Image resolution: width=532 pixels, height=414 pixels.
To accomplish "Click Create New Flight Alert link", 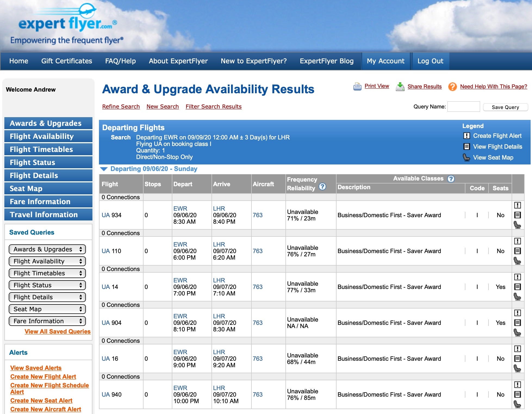I will [x=43, y=376].
